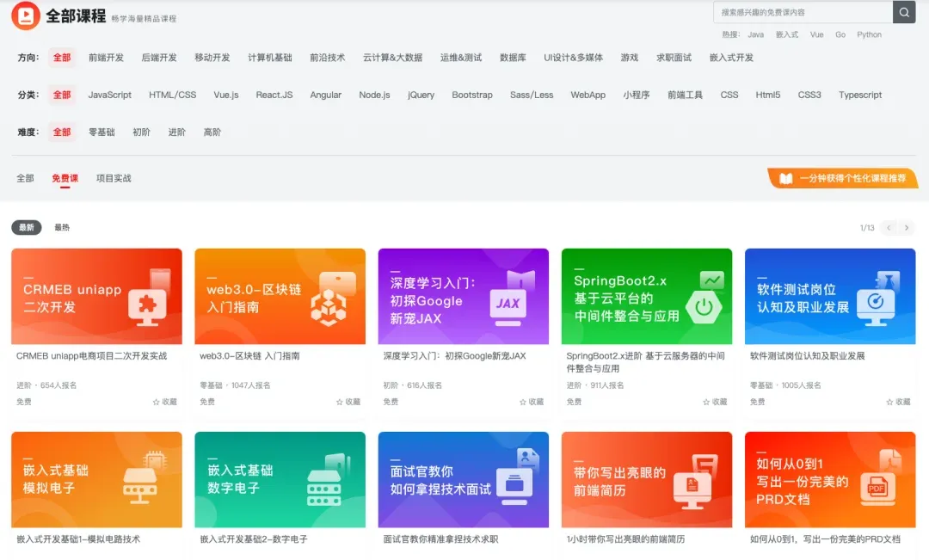Click the search magnifier icon

pyautogui.click(x=904, y=12)
